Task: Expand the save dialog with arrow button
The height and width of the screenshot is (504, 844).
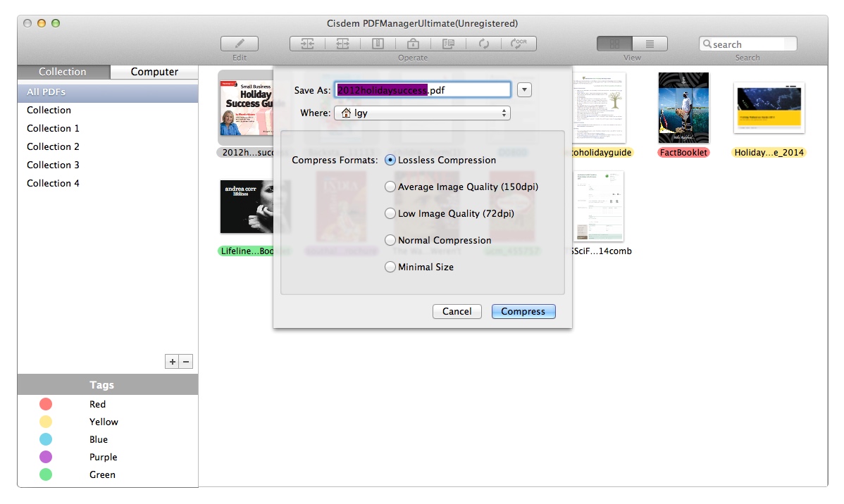Action: pos(524,90)
